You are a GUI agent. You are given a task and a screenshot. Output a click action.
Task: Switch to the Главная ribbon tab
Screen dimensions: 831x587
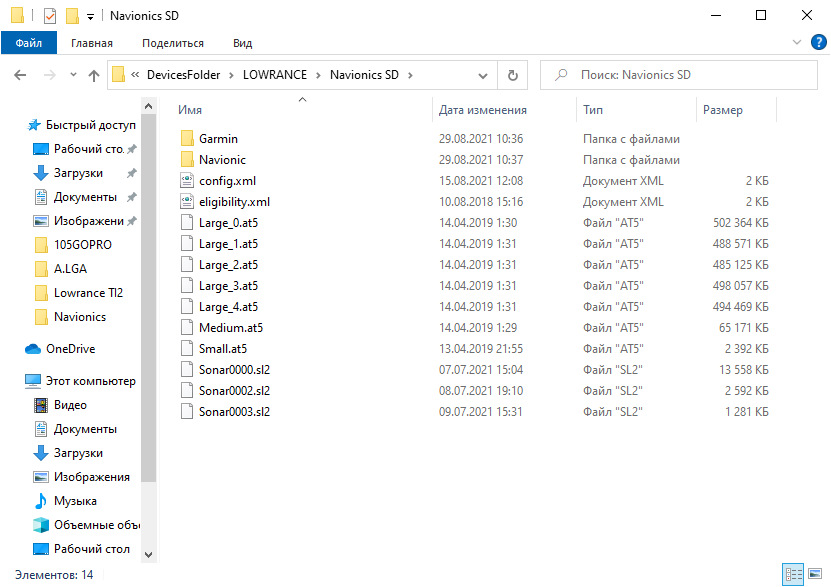(x=92, y=43)
